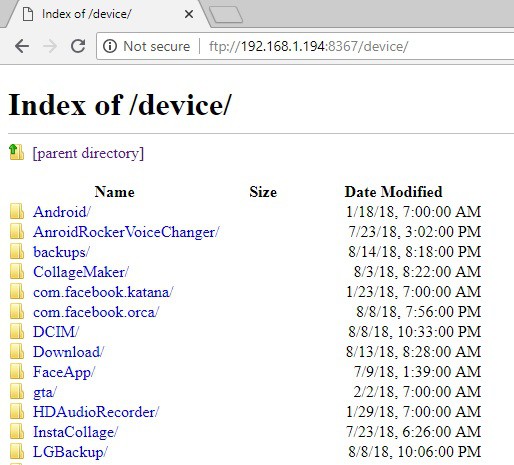Click the FaceApp folder icon
Screen dimensions: 514x465
(17, 371)
